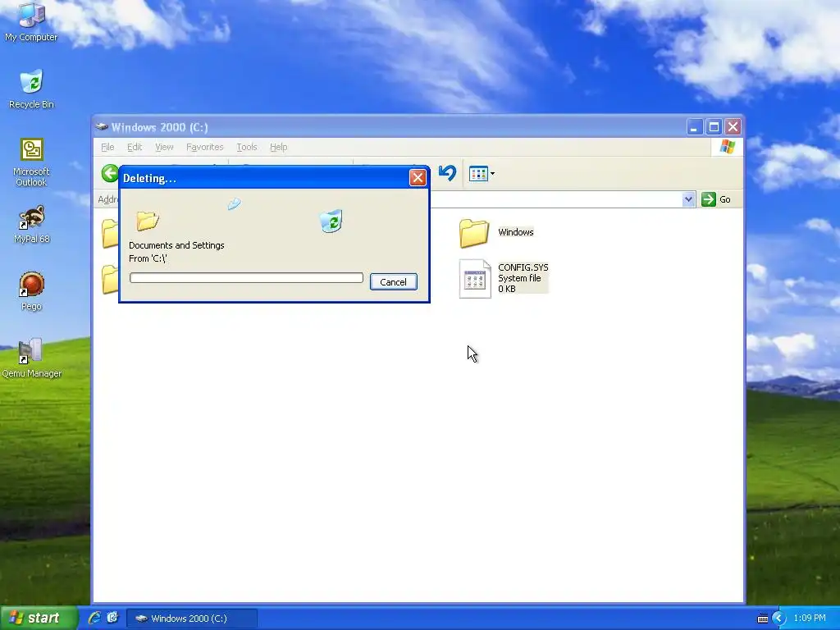
Task: Select the CONFIG.SYS file icon
Action: tap(475, 279)
